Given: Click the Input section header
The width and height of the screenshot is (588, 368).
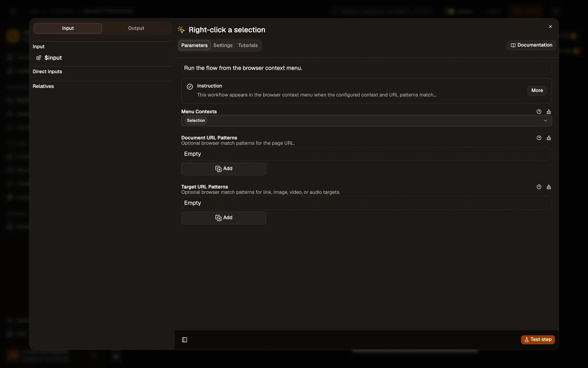Looking at the screenshot, I should (39, 47).
